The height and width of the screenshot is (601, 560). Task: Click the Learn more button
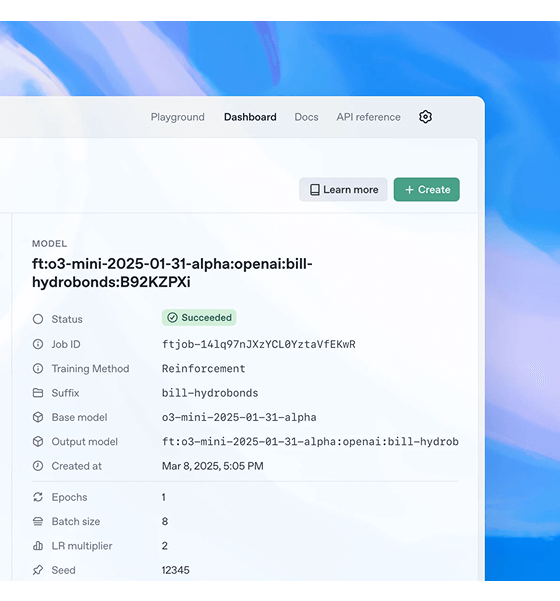343,189
